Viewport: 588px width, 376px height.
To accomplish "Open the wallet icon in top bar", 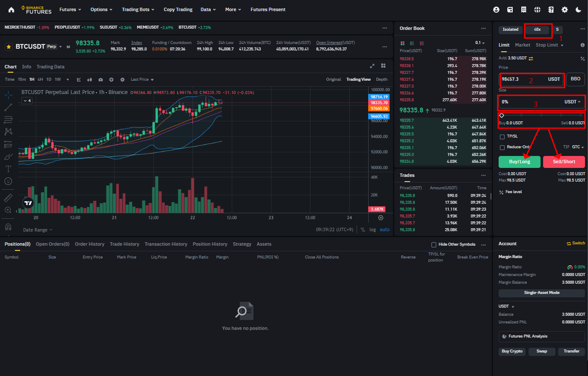I will pyautogui.click(x=510, y=9).
